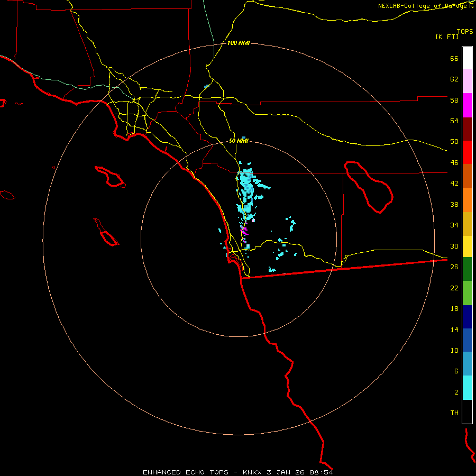Image resolution: width=476 pixels, height=476 pixels.
Task: Click the legend value "66"
Action: (454, 58)
